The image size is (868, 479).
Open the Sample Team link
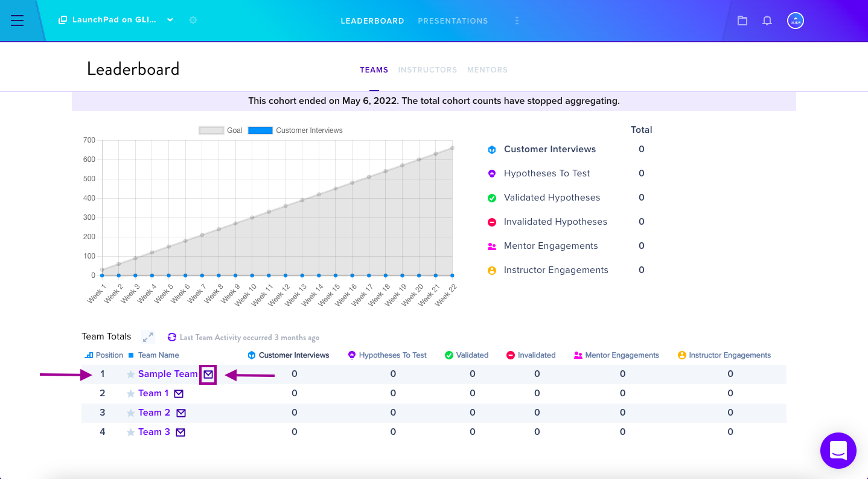coord(168,374)
